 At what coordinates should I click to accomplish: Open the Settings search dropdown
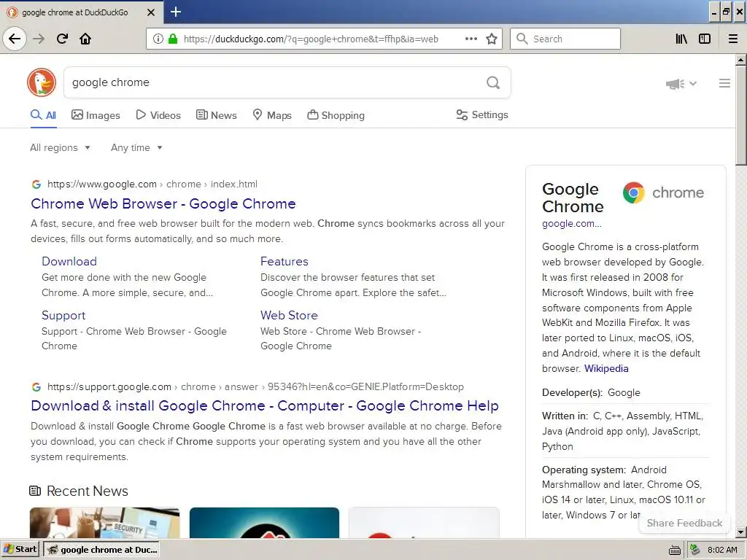click(482, 114)
